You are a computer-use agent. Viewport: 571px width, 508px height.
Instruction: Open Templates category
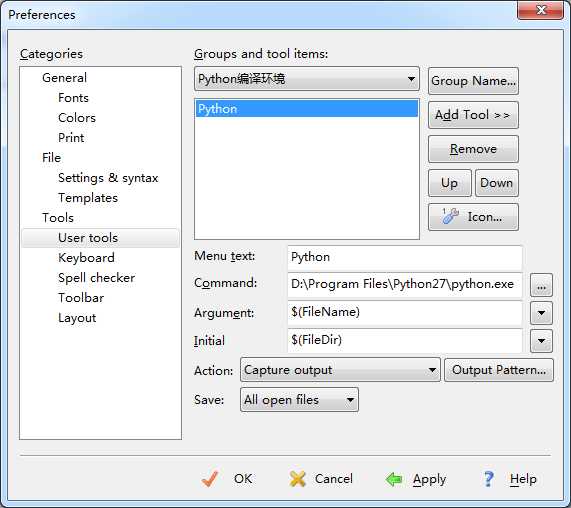tap(88, 198)
